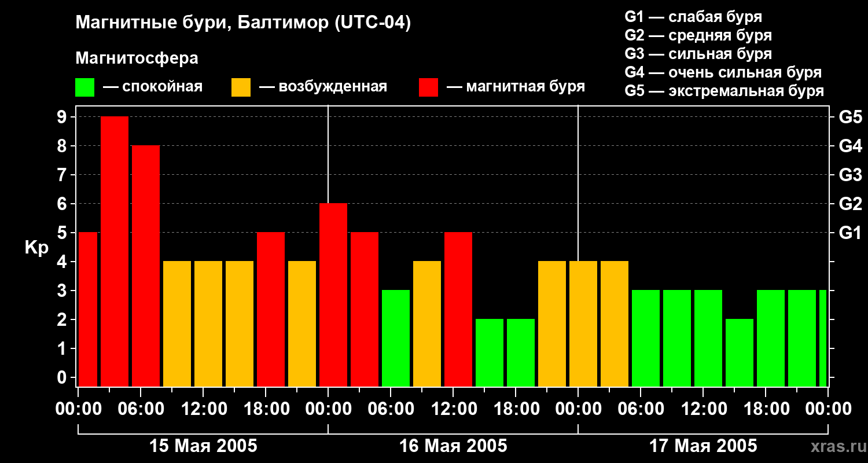The image size is (868, 463).
Task: Click the red 'магнитная буря' legend swatch
Action: pyautogui.click(x=428, y=87)
